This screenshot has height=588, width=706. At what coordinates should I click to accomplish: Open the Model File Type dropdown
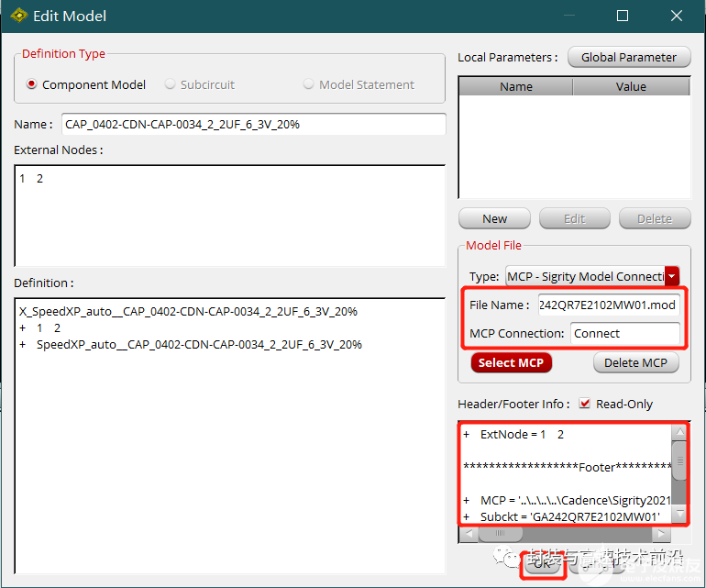click(x=672, y=276)
